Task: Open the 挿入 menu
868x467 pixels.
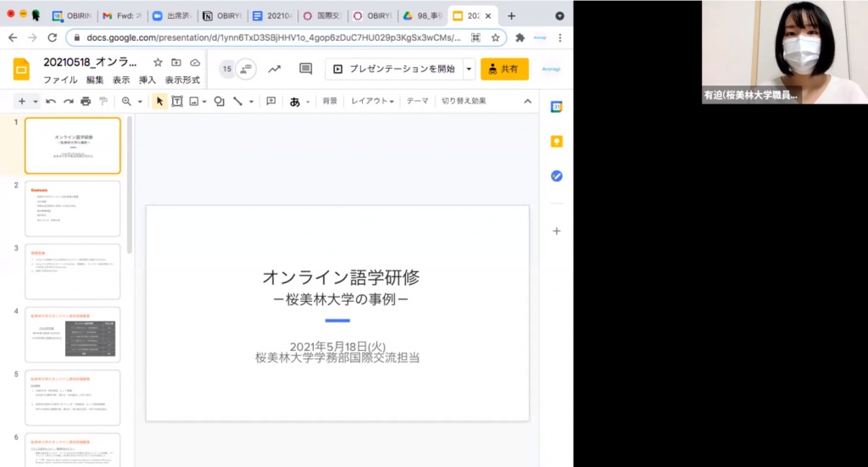Action: tap(147, 80)
